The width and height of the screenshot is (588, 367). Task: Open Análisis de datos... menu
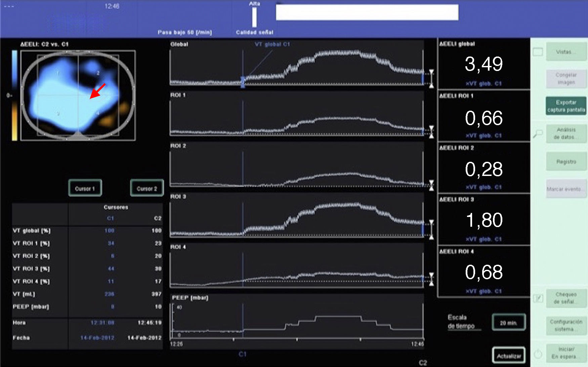pyautogui.click(x=566, y=133)
